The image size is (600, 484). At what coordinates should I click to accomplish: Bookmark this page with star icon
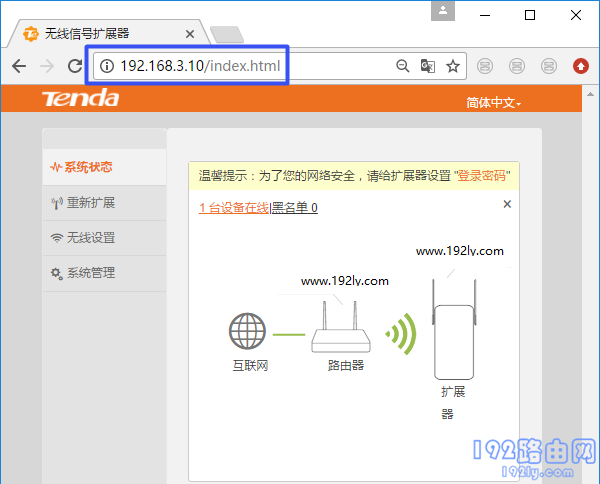pyautogui.click(x=453, y=66)
